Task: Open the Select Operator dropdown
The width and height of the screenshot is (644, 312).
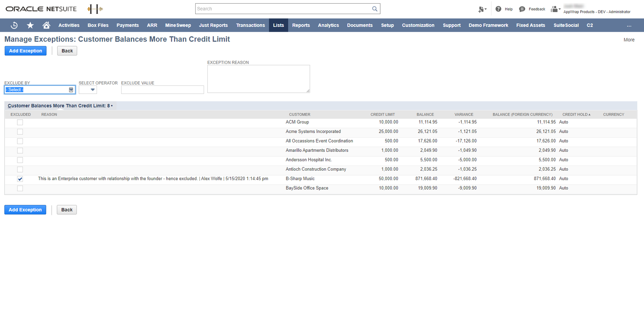Action: click(x=88, y=90)
